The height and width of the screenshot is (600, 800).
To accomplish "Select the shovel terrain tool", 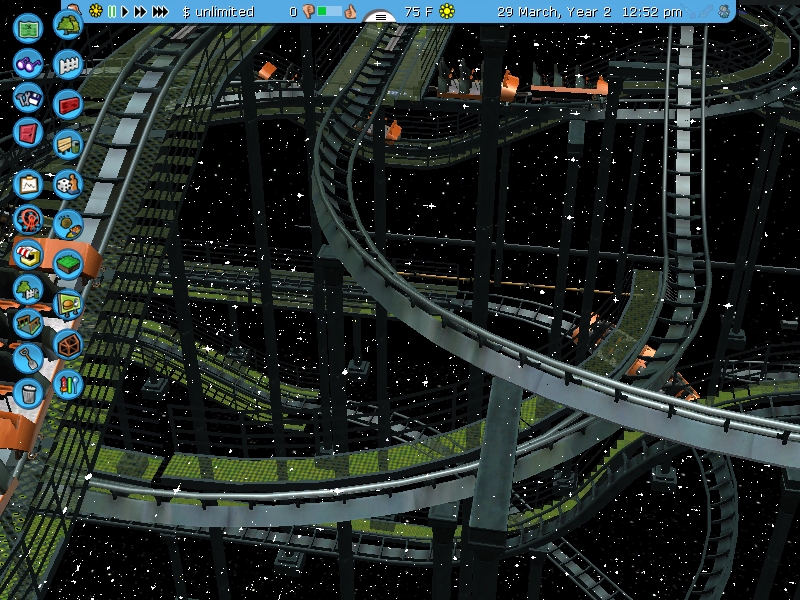I will 28,358.
